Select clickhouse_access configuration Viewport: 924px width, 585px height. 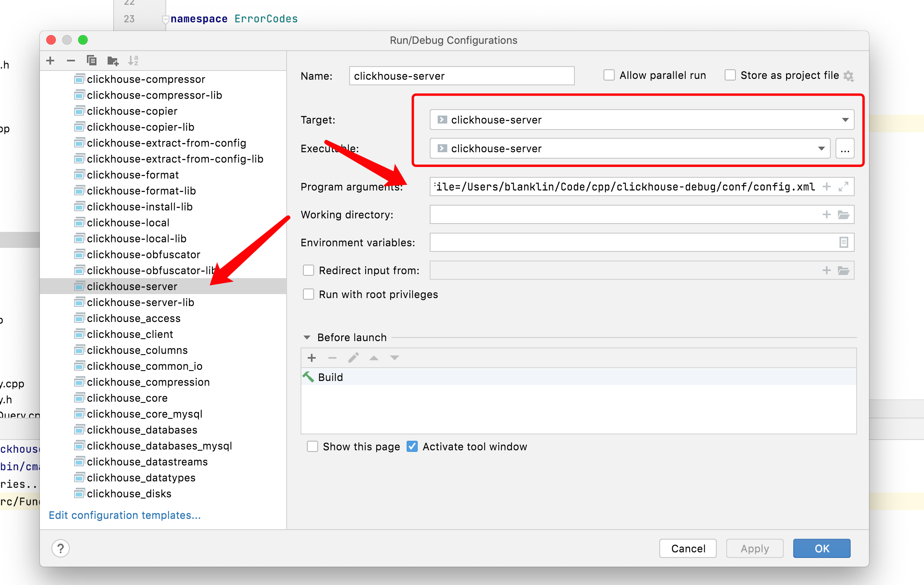pyautogui.click(x=163, y=318)
